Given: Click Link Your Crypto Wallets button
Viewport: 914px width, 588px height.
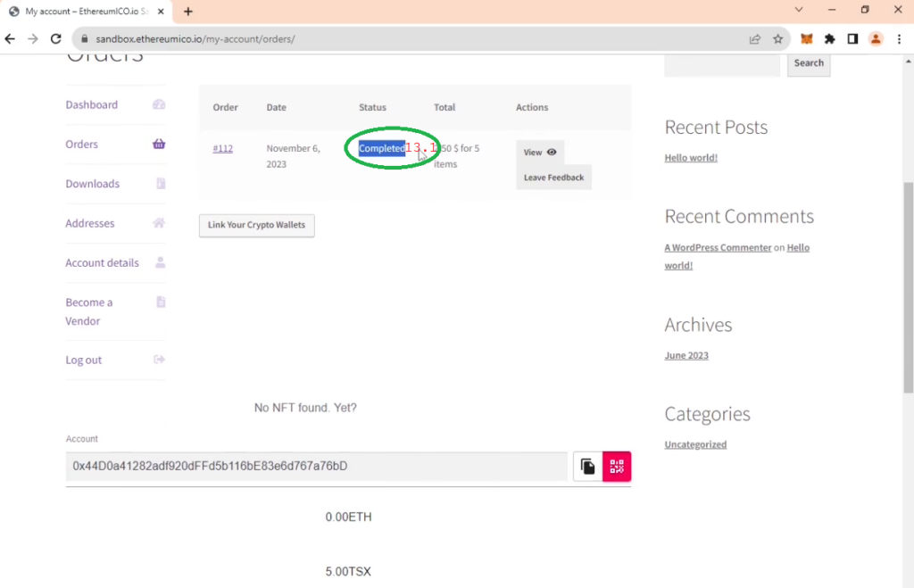Looking at the screenshot, I should [256, 225].
